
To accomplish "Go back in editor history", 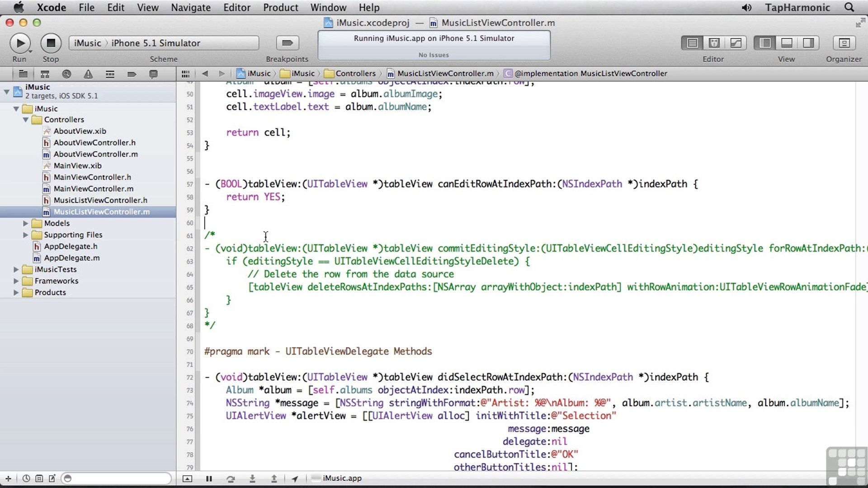I will [205, 74].
